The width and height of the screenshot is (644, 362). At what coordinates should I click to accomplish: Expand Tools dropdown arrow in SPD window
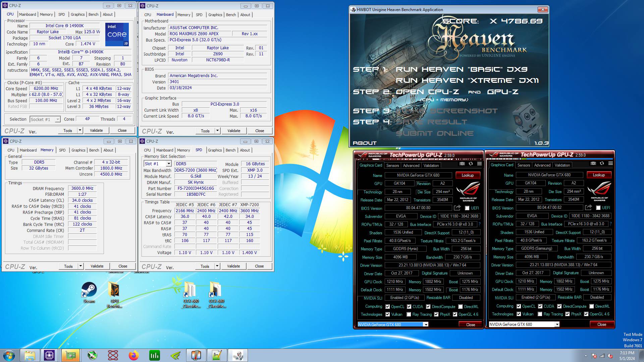pos(217,266)
